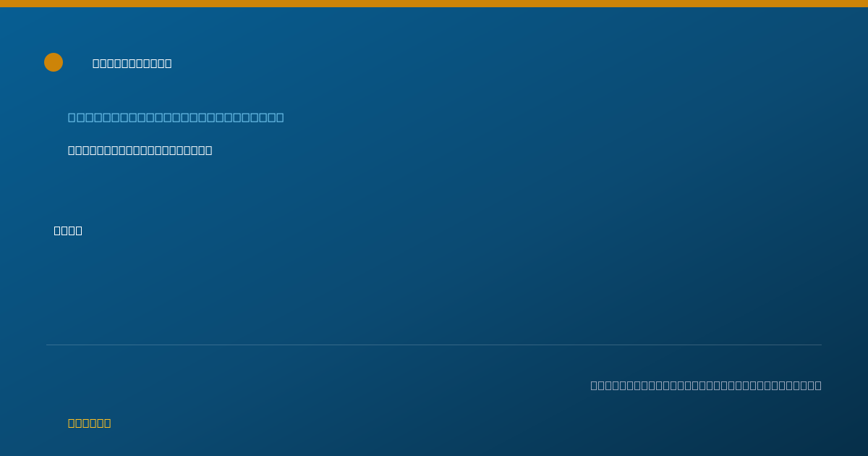The height and width of the screenshot is (456, 868).
Task: Click the gray footer text at bottom right
Action: pyautogui.click(x=706, y=386)
